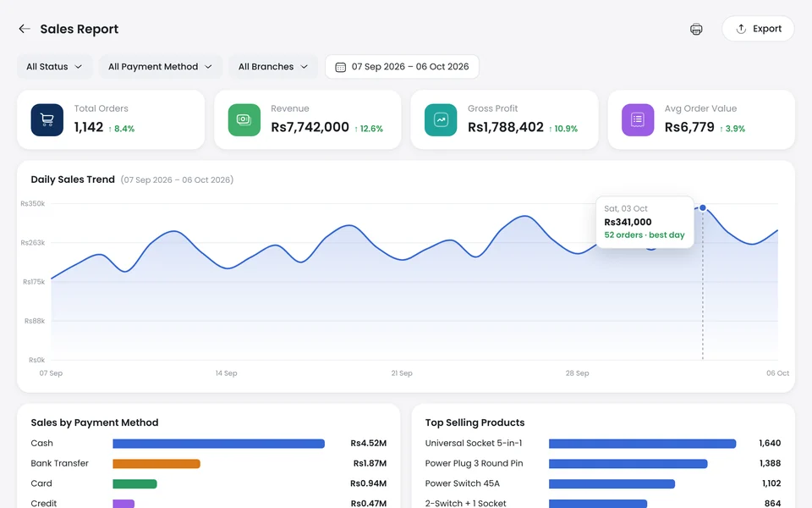Click the Rs263k y-axis label
This screenshot has height=508, width=812.
tap(33, 243)
